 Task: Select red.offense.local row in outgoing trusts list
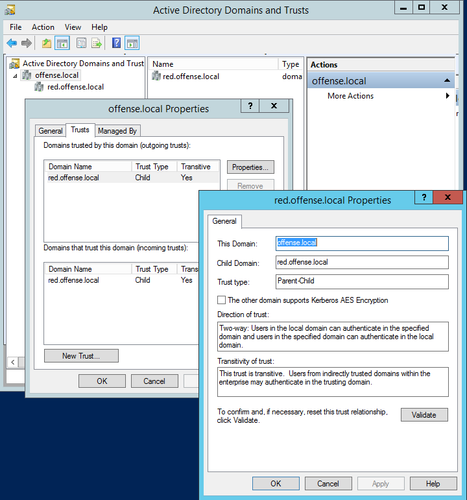(132, 178)
